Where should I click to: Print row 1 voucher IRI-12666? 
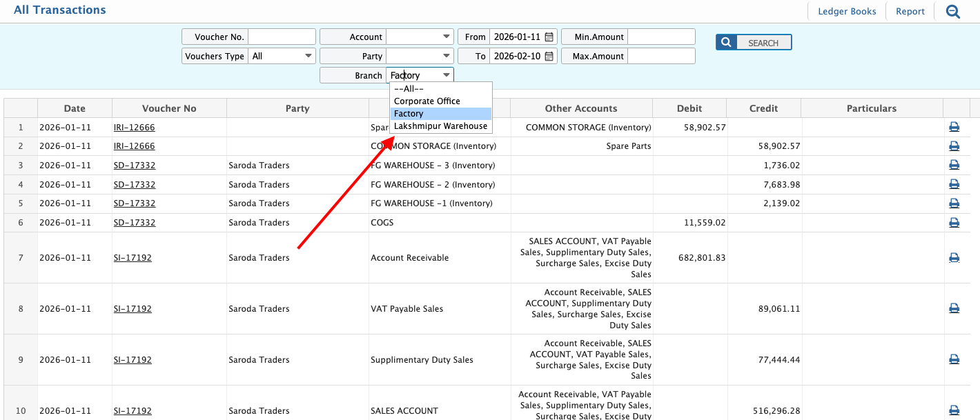954,127
